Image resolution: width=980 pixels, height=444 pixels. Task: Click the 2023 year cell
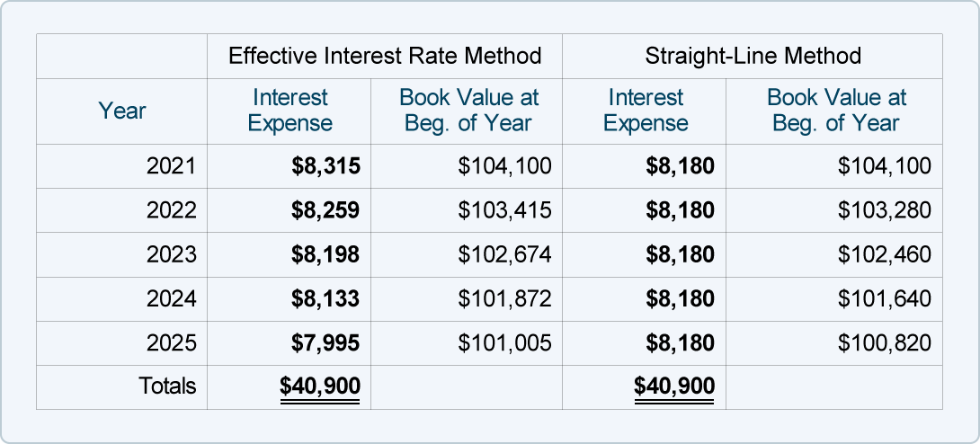[171, 254]
